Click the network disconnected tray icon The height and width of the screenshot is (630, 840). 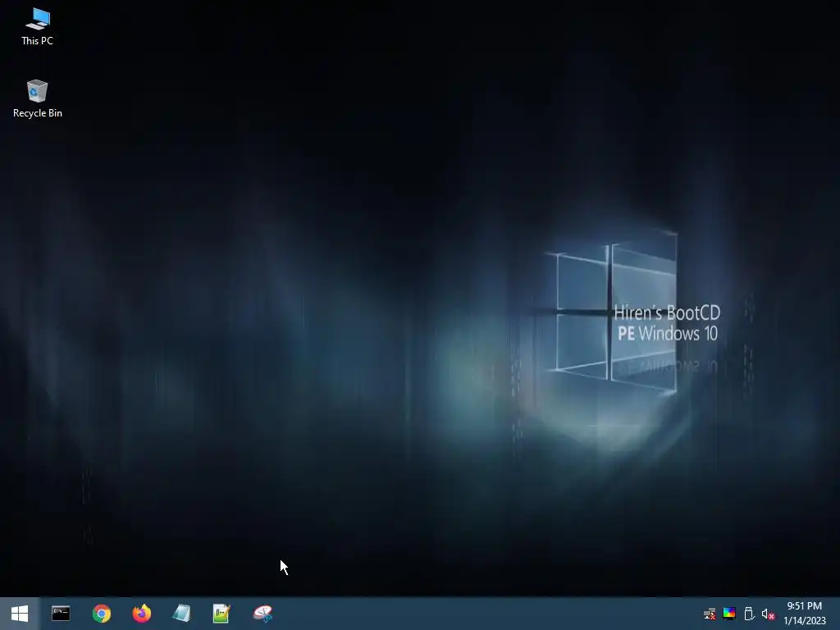pyautogui.click(x=710, y=614)
